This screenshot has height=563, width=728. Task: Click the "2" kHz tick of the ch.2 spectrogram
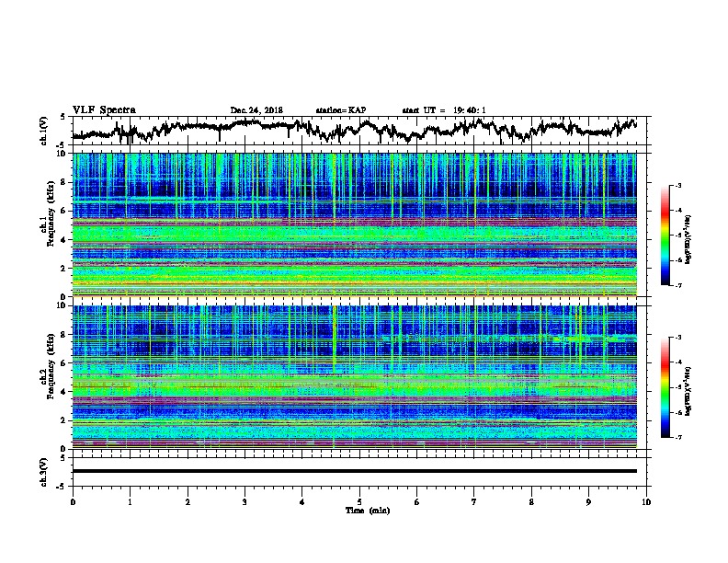(64, 419)
